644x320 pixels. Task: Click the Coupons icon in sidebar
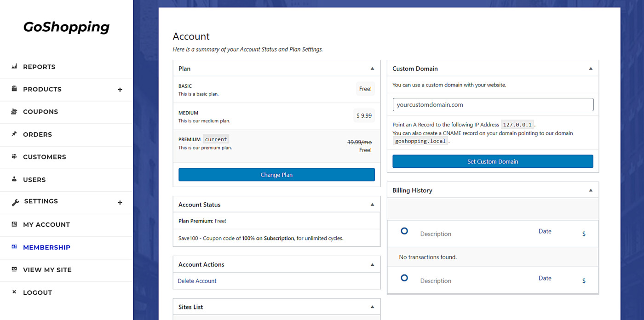(14, 111)
